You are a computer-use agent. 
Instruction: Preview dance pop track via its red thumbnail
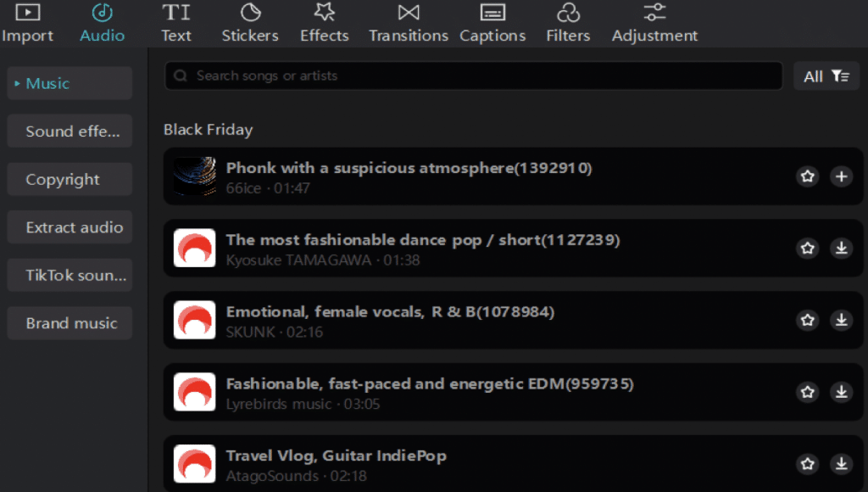click(x=194, y=248)
